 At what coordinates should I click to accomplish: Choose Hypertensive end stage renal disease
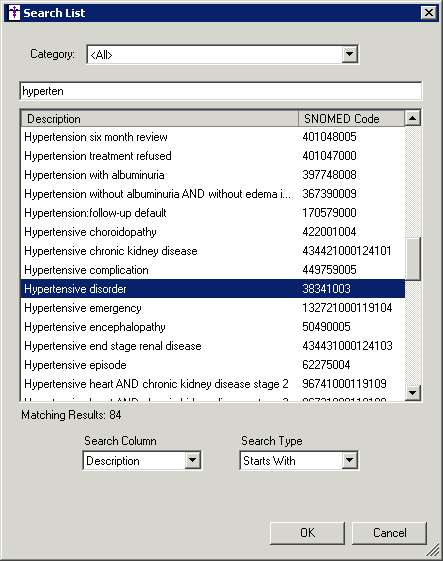[213, 346]
